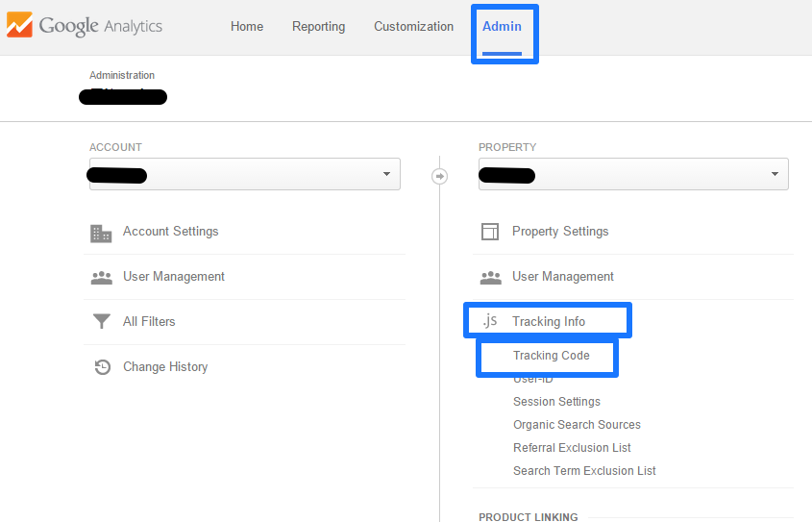
Task: Click the Administration breadcrumb text
Action: click(x=122, y=75)
